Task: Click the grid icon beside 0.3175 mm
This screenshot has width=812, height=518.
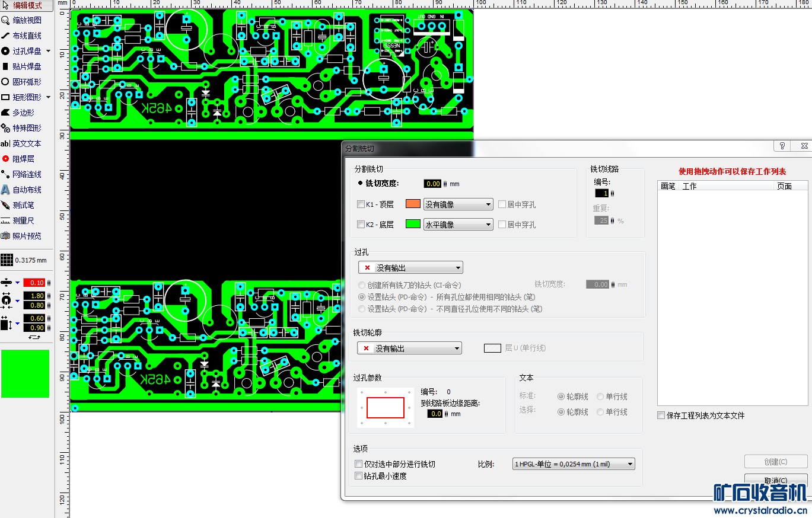Action: click(x=7, y=260)
